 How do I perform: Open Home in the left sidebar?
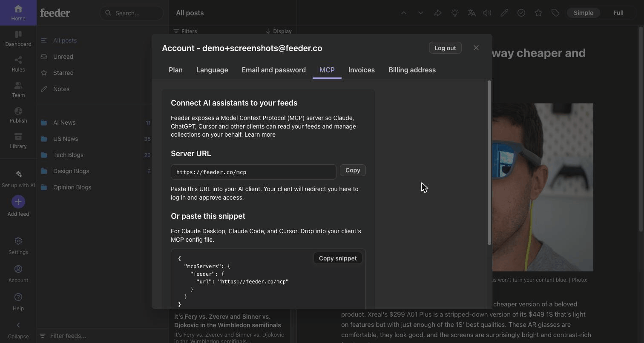point(18,13)
